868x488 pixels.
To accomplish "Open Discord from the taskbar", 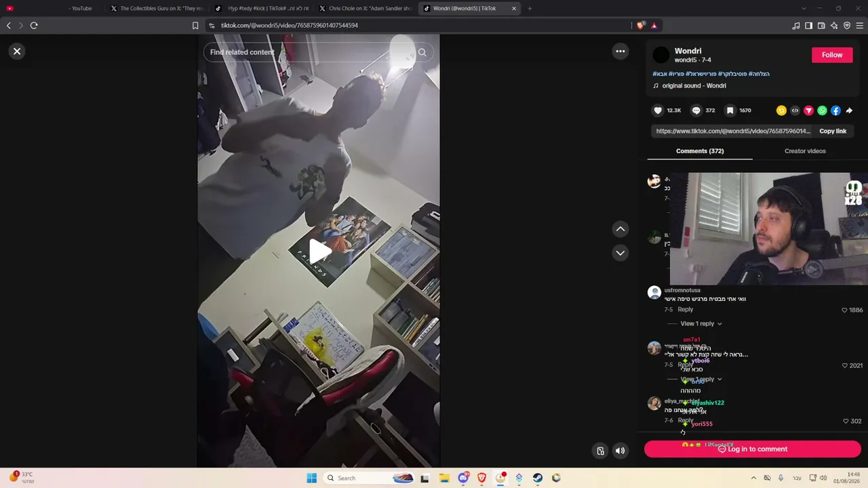I will [463, 478].
